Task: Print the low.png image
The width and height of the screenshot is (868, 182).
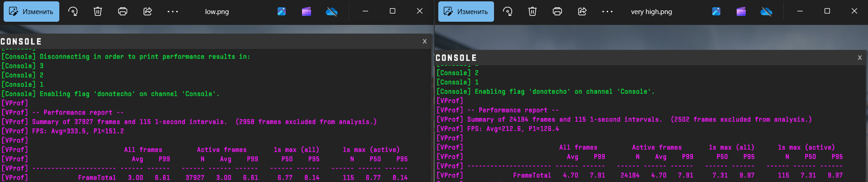Action: [x=123, y=12]
